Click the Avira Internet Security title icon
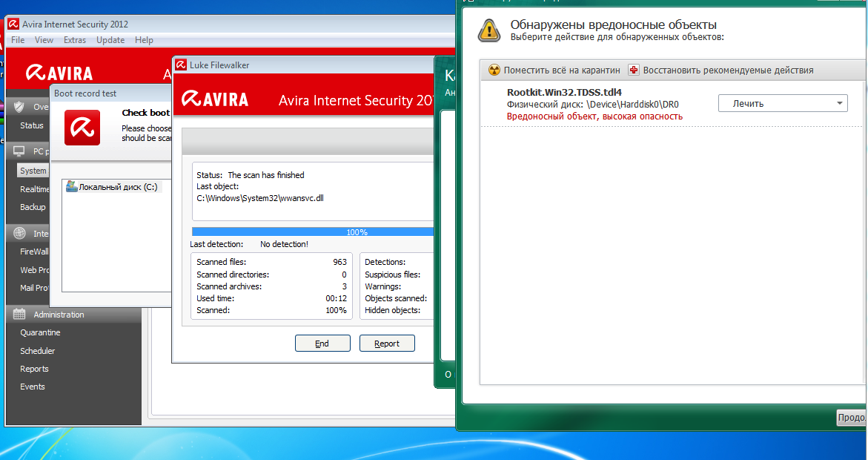This screenshot has width=868, height=460. point(13,24)
